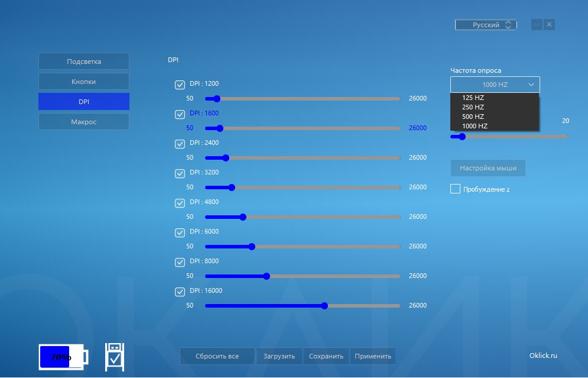
Task: Click the DPI 6000 slider handle
Action: (252, 247)
